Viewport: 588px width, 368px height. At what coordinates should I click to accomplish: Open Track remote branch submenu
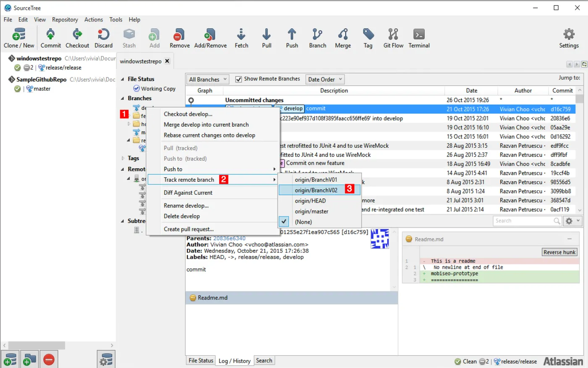(x=213, y=180)
